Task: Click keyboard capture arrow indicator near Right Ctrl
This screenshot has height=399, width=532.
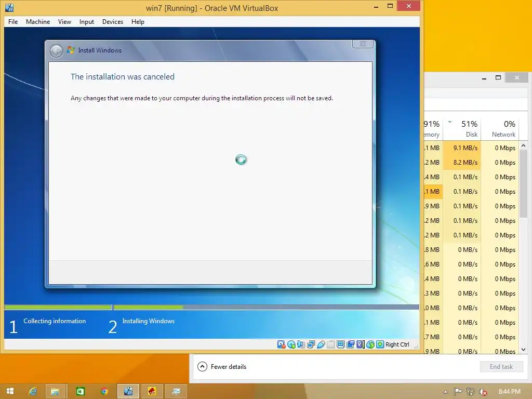Action: coord(380,344)
